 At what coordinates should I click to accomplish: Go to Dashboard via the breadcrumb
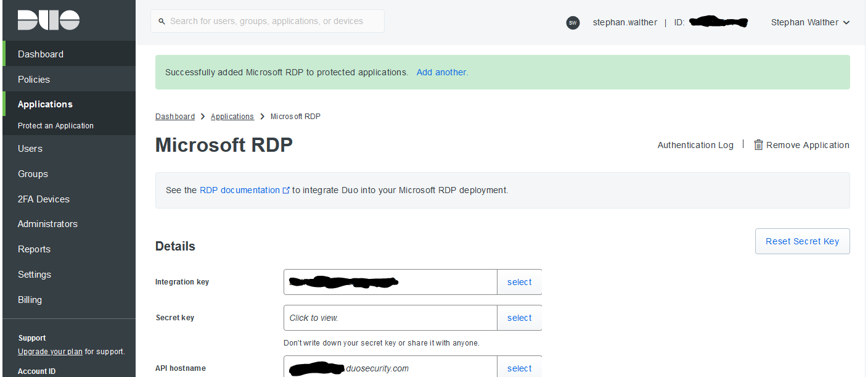(x=175, y=117)
